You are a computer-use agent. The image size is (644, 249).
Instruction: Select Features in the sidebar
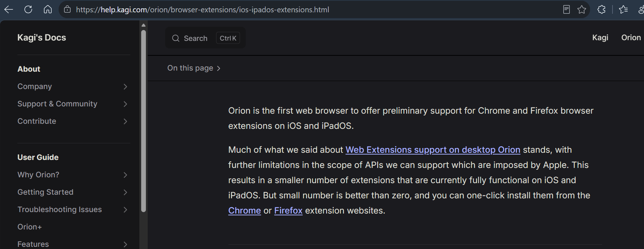[33, 244]
